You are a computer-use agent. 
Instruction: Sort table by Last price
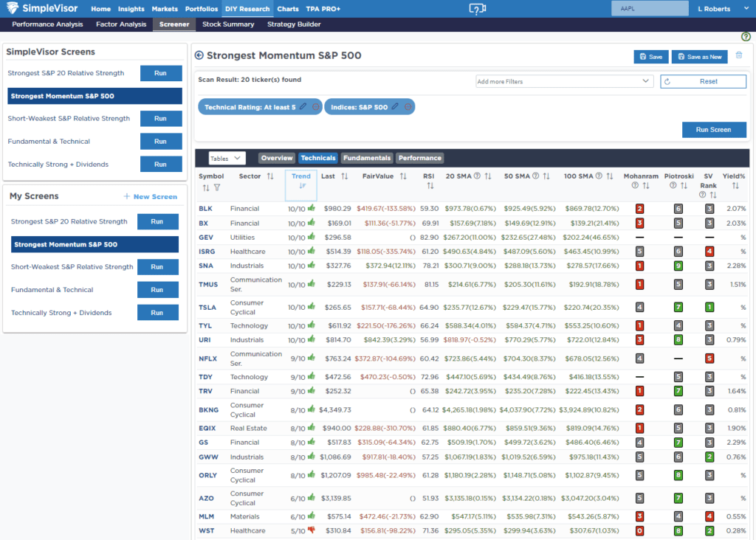(344, 176)
